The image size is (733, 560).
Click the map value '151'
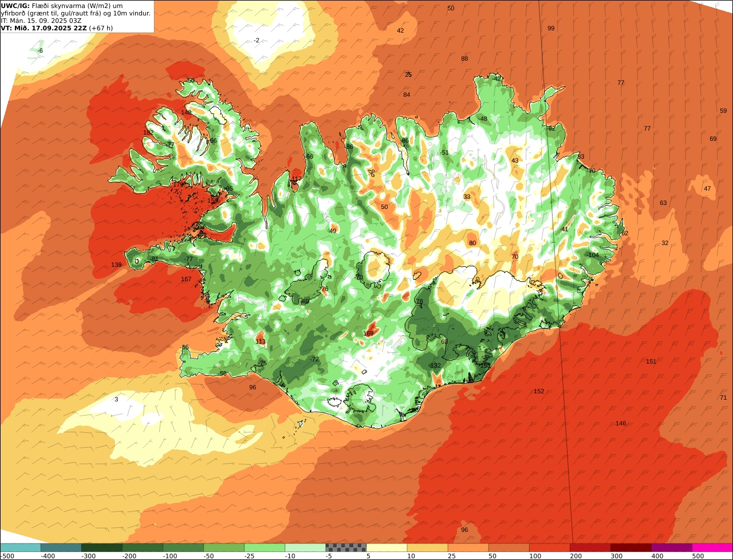(651, 362)
